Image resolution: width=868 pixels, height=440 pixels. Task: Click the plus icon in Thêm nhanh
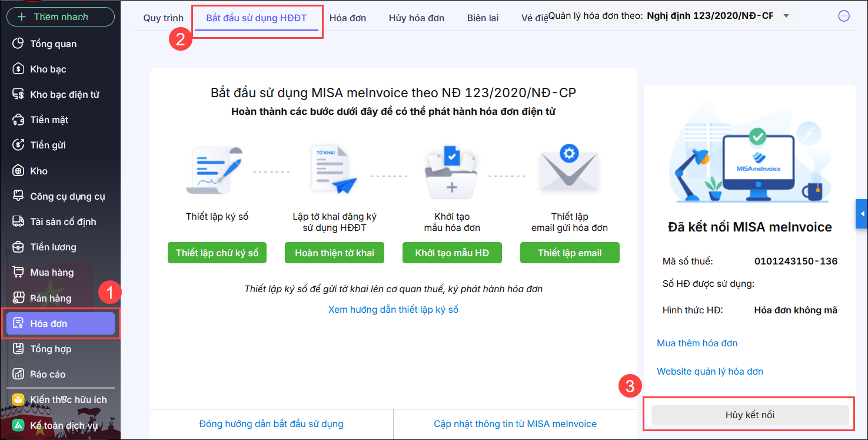pos(22,16)
